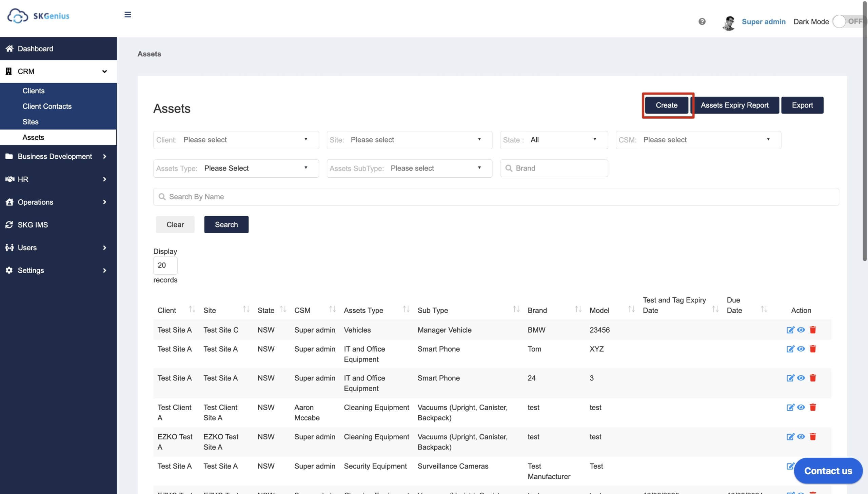This screenshot has width=868, height=494.
Task: Go to Sites under CRM
Action: (31, 122)
